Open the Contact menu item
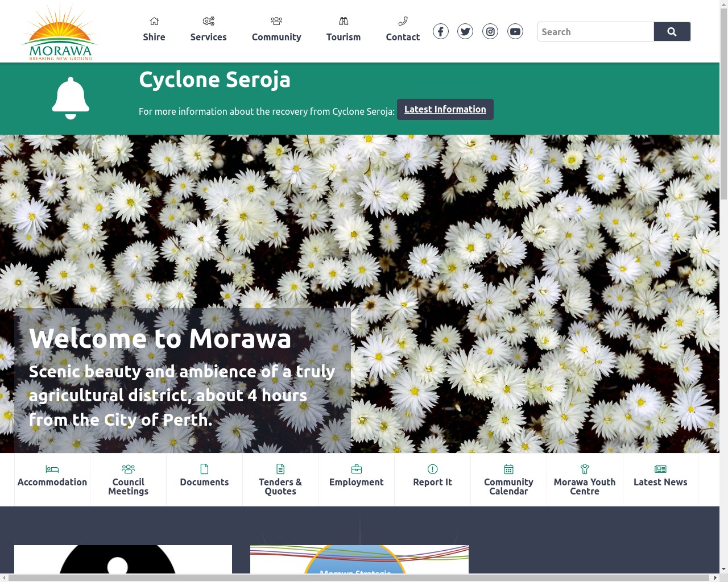The width and height of the screenshot is (728, 582). pyautogui.click(x=403, y=31)
